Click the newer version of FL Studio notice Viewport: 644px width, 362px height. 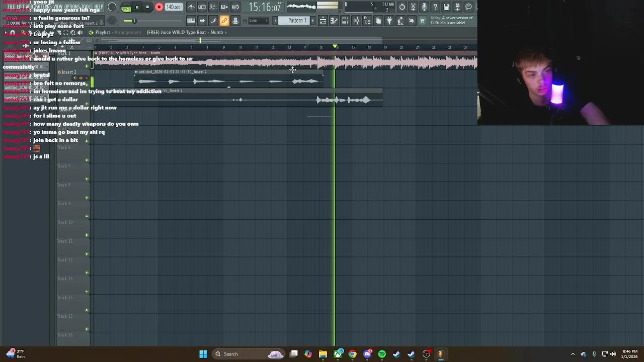tap(452, 20)
